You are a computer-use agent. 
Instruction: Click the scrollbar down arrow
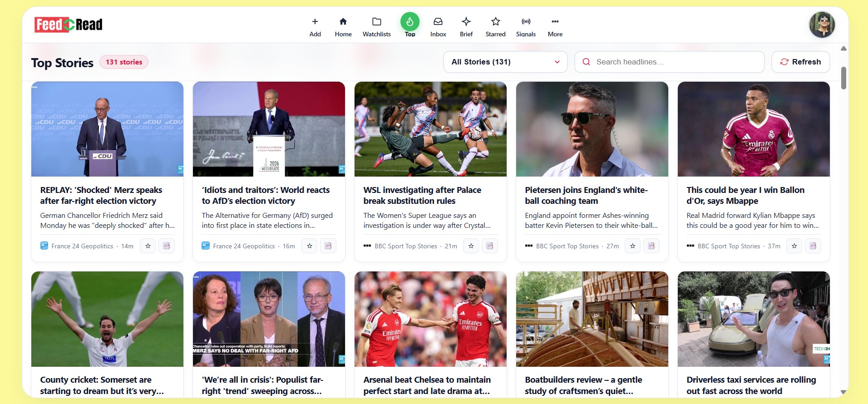tap(843, 392)
